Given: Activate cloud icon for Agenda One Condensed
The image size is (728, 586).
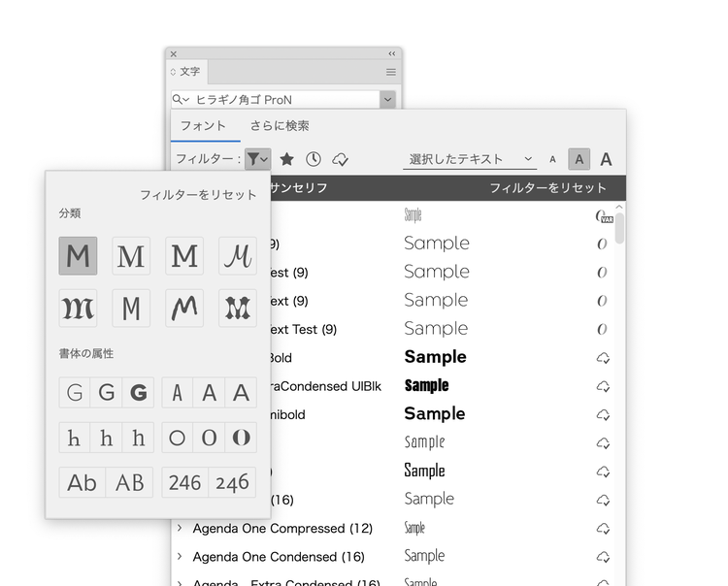Looking at the screenshot, I should 603,557.
